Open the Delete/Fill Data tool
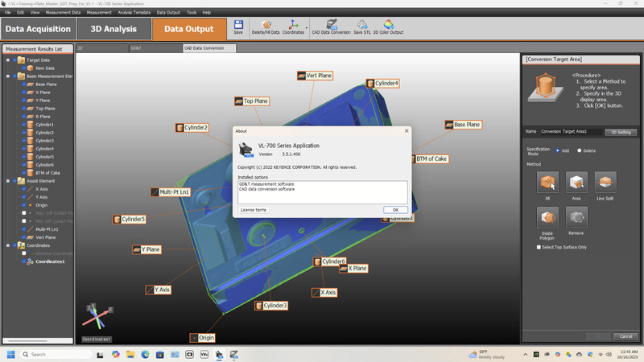 click(x=266, y=27)
